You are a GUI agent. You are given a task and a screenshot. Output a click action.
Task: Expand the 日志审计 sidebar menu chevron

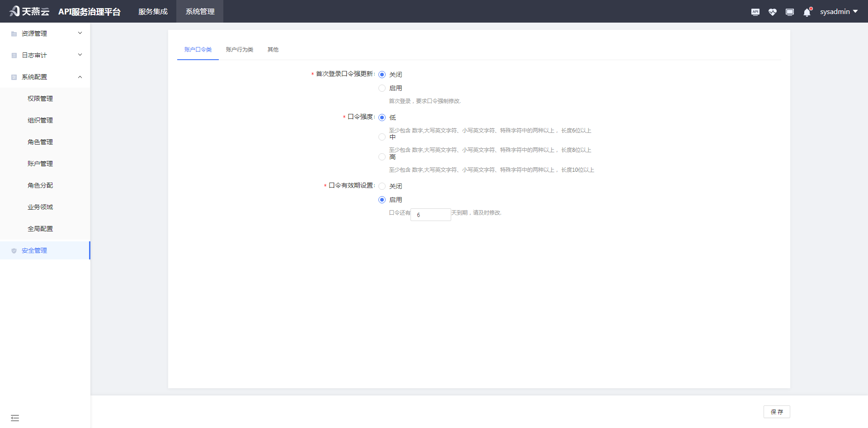tap(80, 55)
